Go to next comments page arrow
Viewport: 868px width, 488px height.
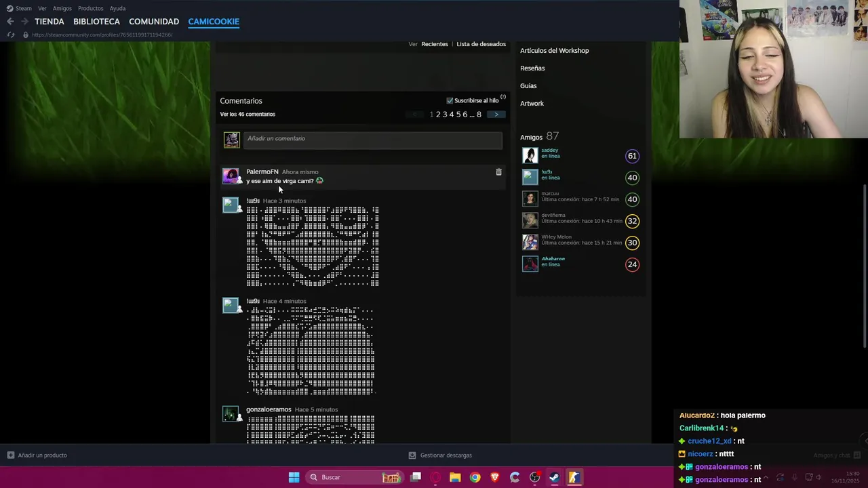[x=496, y=115]
